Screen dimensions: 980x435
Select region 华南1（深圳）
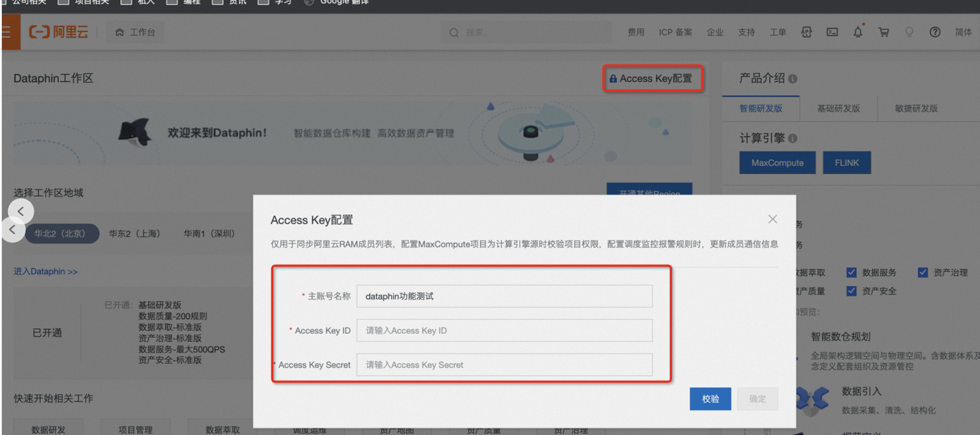[x=209, y=233]
